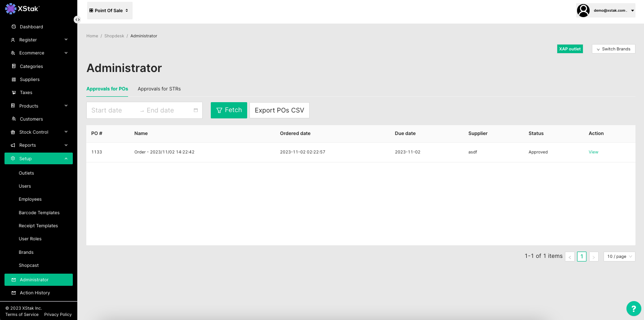Click Export POs CSV button
Screen dimensions: 644x320
click(x=279, y=110)
